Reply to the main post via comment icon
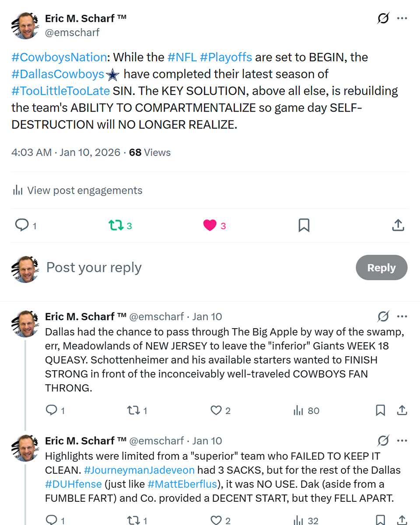The width and height of the screenshot is (420, 525). [22, 225]
